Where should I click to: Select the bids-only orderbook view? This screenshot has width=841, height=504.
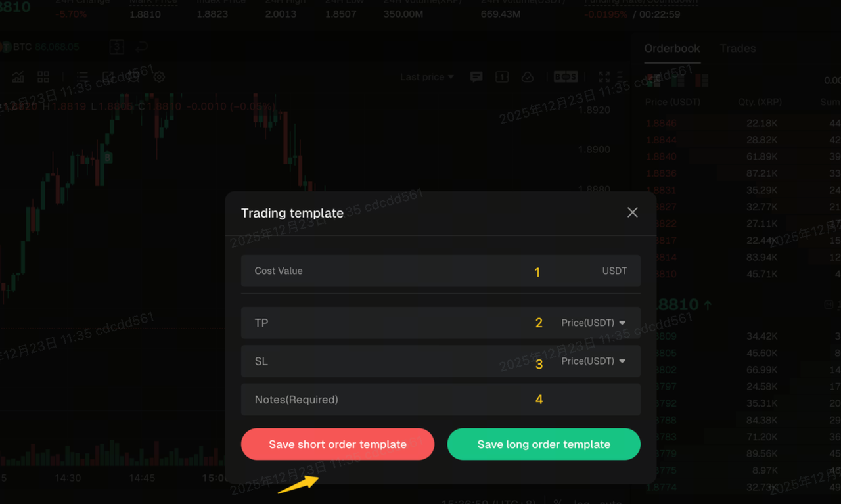pyautogui.click(x=677, y=80)
